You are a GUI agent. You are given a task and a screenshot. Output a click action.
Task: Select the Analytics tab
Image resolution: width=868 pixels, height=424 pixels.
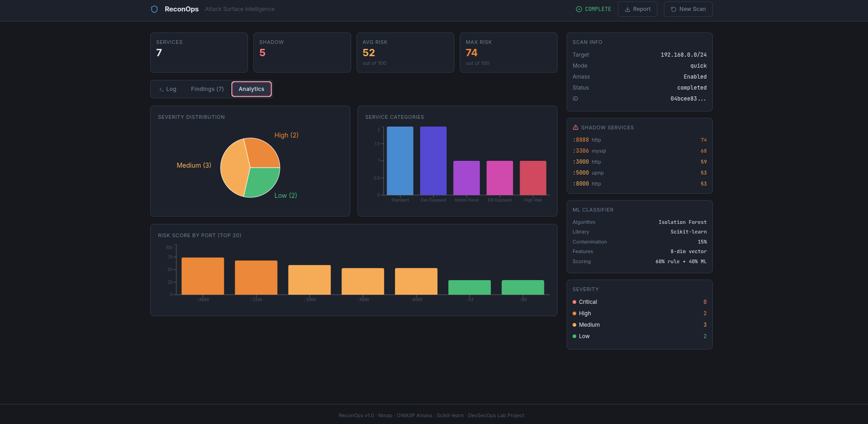pyautogui.click(x=252, y=89)
